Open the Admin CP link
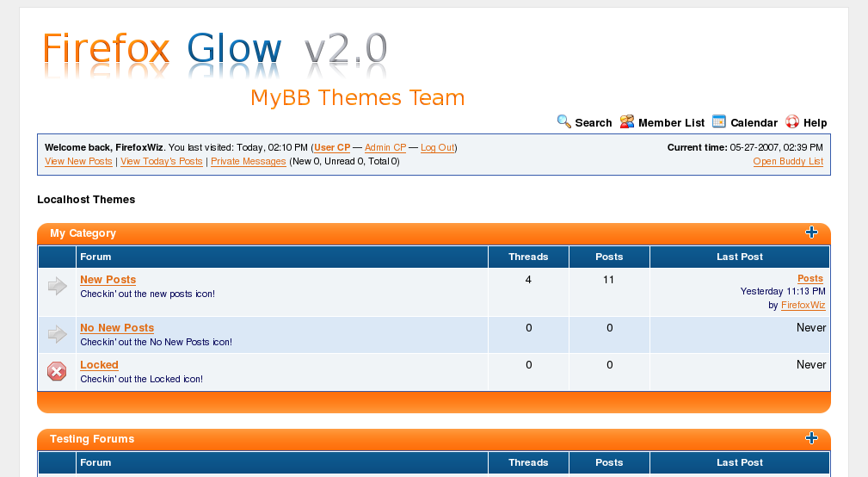 click(x=385, y=148)
